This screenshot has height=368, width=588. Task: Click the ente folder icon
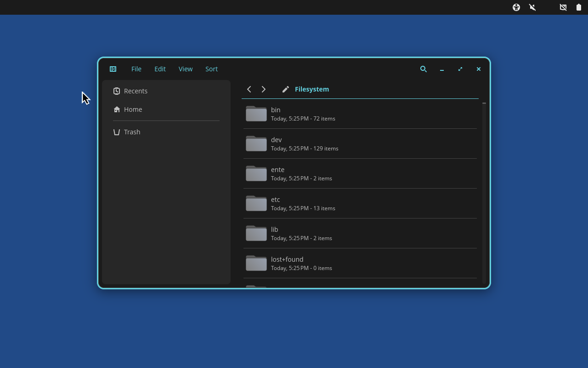(x=256, y=173)
